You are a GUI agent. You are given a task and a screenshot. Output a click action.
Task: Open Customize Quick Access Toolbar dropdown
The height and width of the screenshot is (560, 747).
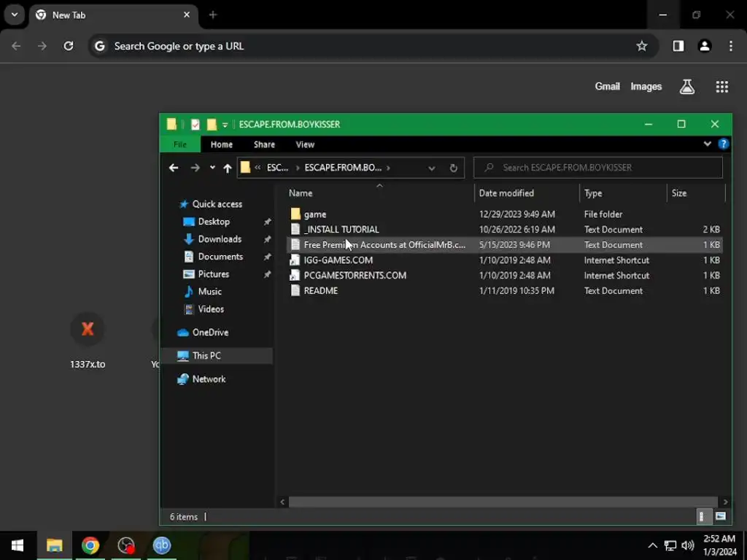[225, 125]
